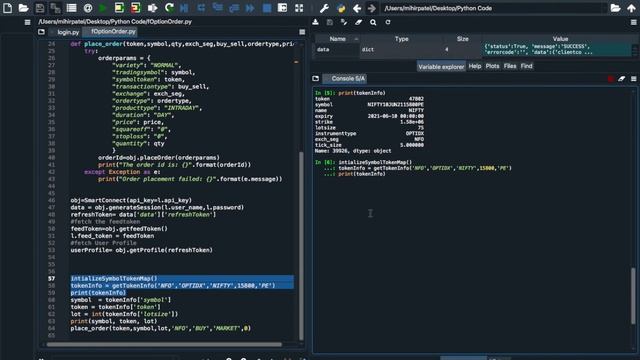Create a new file from the toolbar
The height and width of the screenshot is (360, 640).
click(7, 8)
